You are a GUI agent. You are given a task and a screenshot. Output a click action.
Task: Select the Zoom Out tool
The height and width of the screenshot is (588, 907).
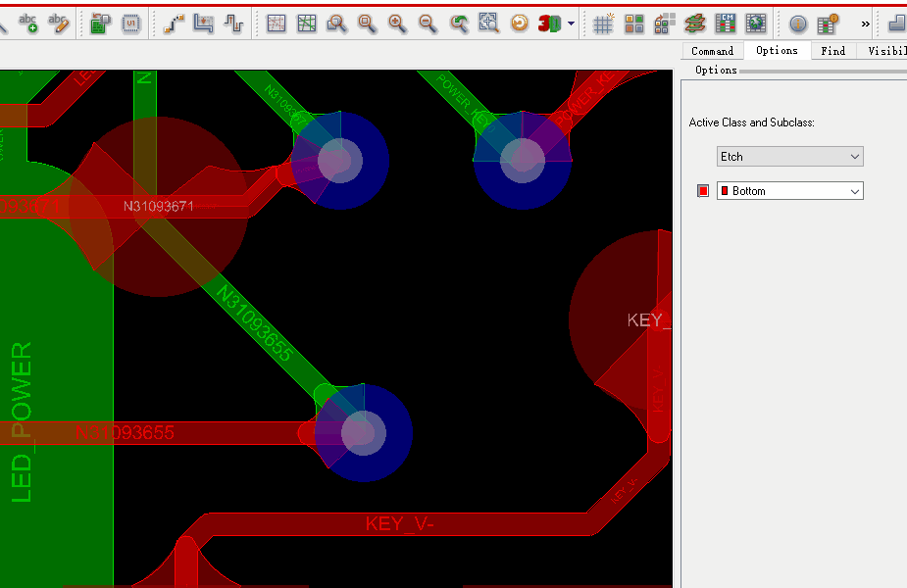tap(426, 23)
